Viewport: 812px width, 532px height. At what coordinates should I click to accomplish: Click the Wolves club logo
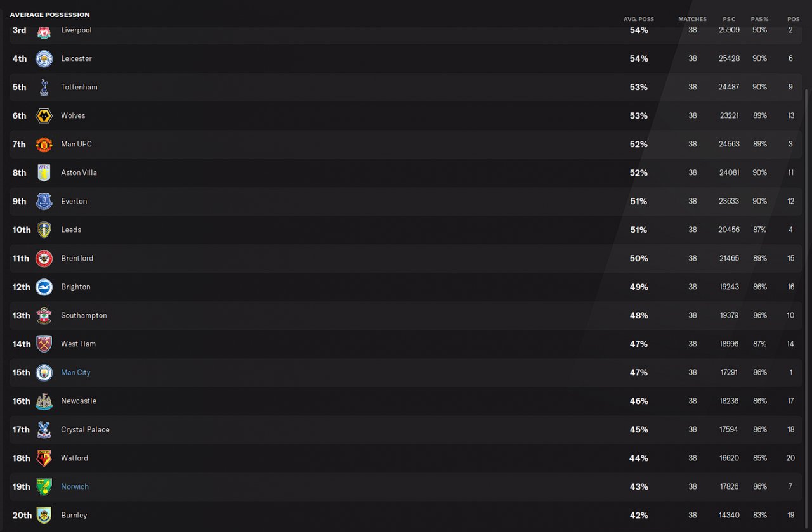coord(44,115)
